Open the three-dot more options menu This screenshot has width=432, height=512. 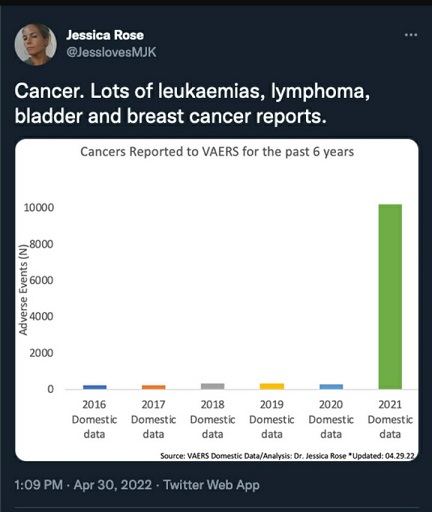tap(411, 35)
